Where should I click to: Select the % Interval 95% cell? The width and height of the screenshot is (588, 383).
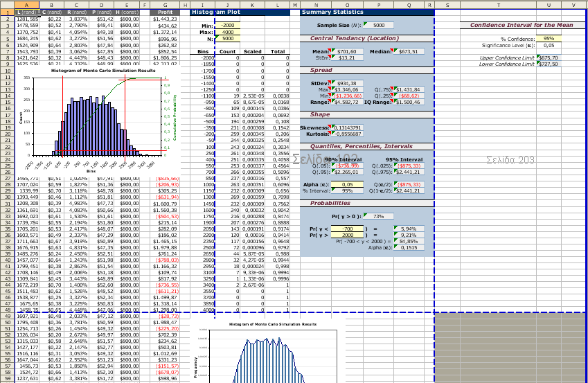[347, 190]
